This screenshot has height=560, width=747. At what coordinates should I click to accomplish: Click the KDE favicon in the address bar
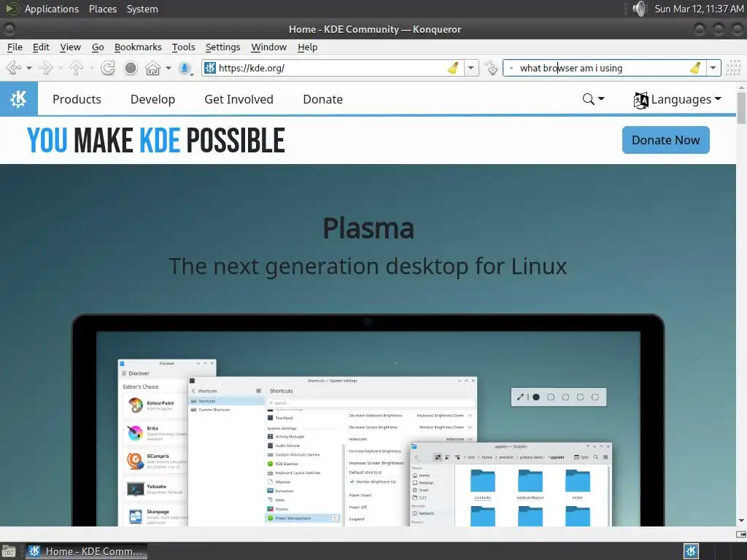coord(210,68)
